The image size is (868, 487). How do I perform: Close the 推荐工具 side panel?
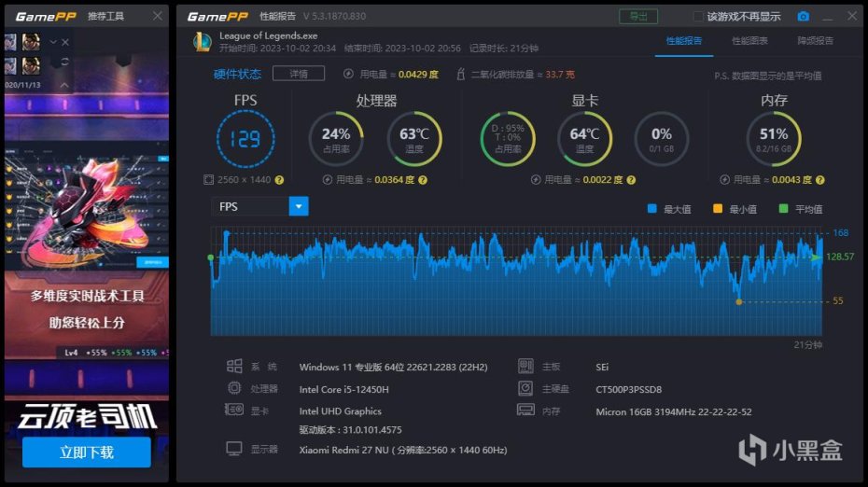(x=158, y=16)
